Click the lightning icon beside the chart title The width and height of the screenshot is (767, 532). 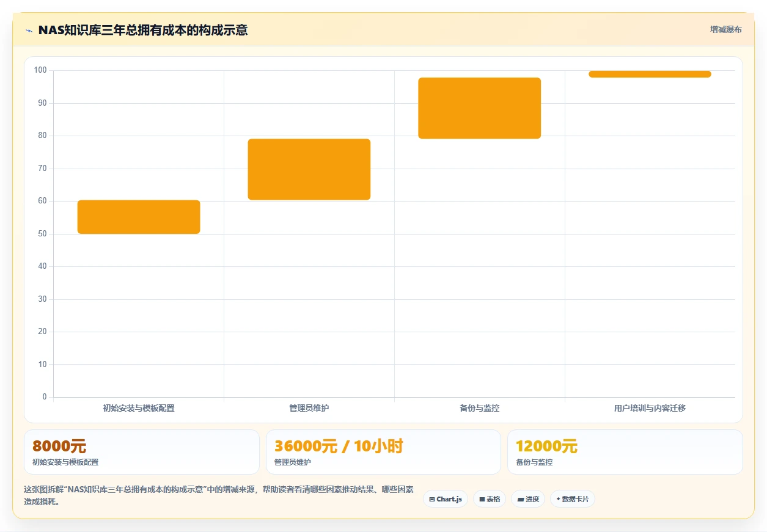29,31
